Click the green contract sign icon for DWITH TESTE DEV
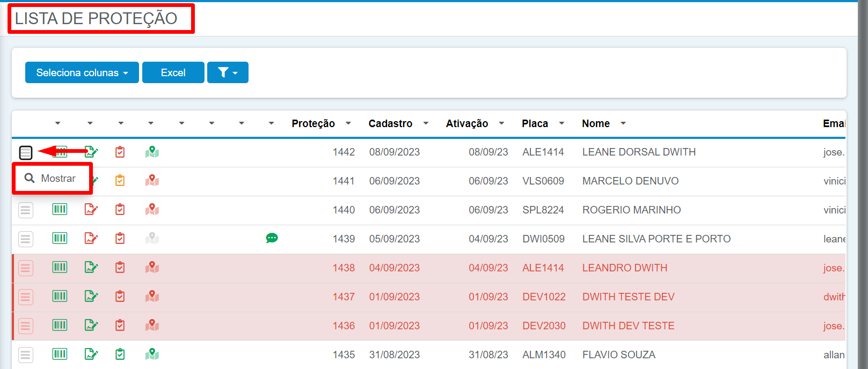The width and height of the screenshot is (868, 369). [x=91, y=296]
